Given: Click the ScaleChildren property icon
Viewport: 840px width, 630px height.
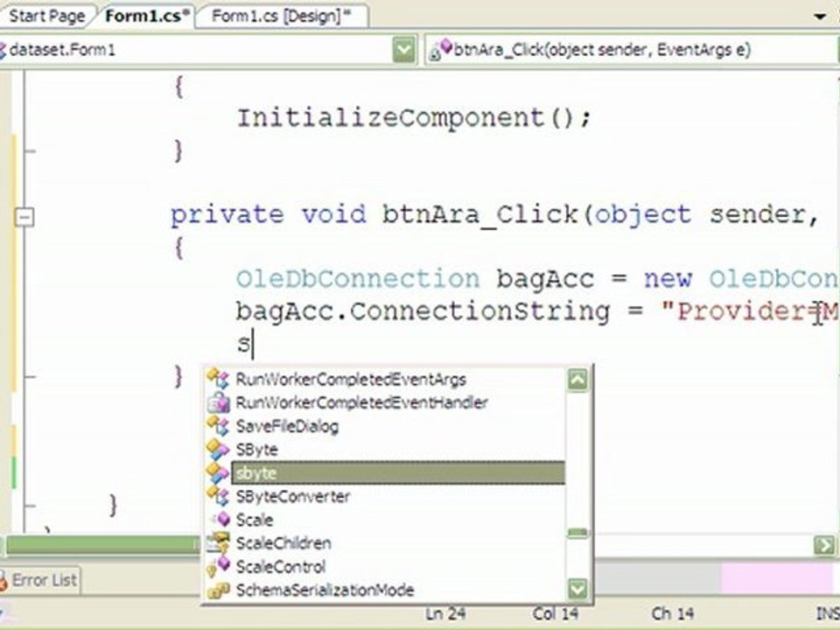Looking at the screenshot, I should point(218,543).
